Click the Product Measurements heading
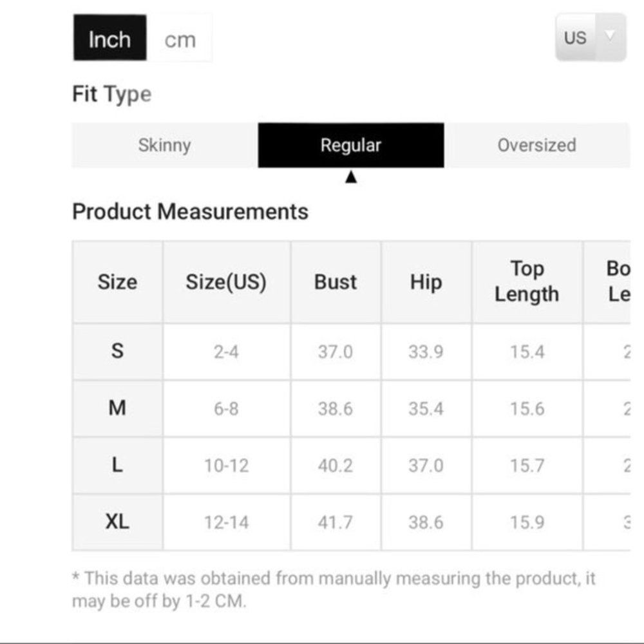 pyautogui.click(x=190, y=211)
